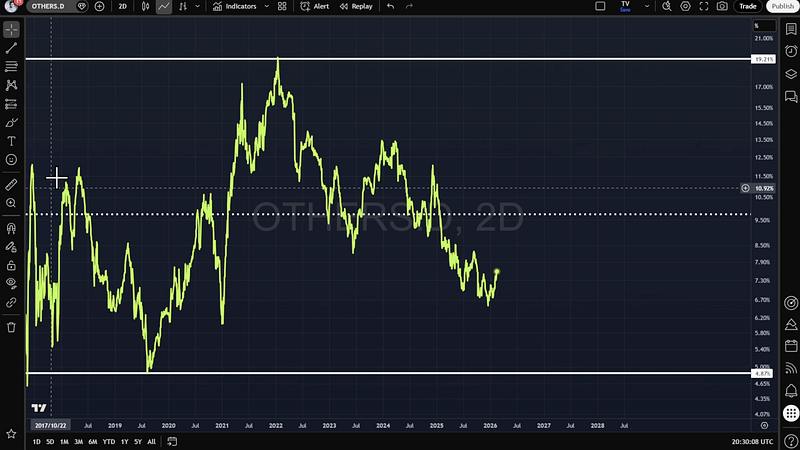Toggle magnet mode for drawings
Image resolution: width=800 pixels, height=450 pixels.
[11, 228]
